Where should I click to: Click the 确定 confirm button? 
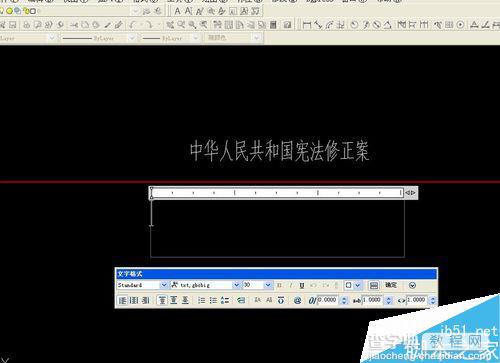tap(391, 285)
